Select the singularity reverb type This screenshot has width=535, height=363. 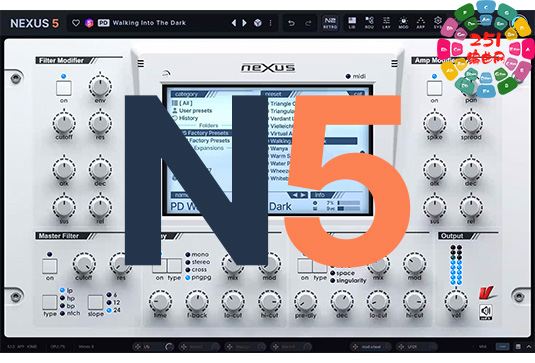pyautogui.click(x=348, y=281)
